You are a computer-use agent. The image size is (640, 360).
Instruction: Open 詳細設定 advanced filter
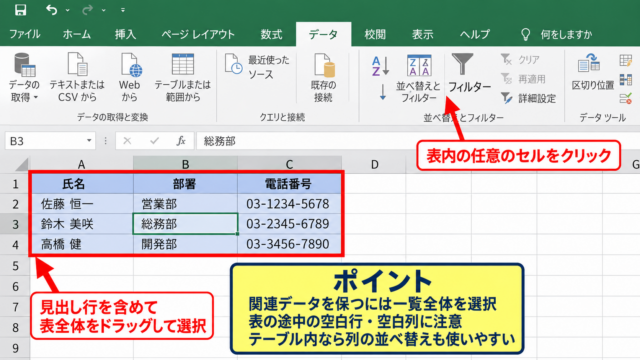[x=528, y=98]
